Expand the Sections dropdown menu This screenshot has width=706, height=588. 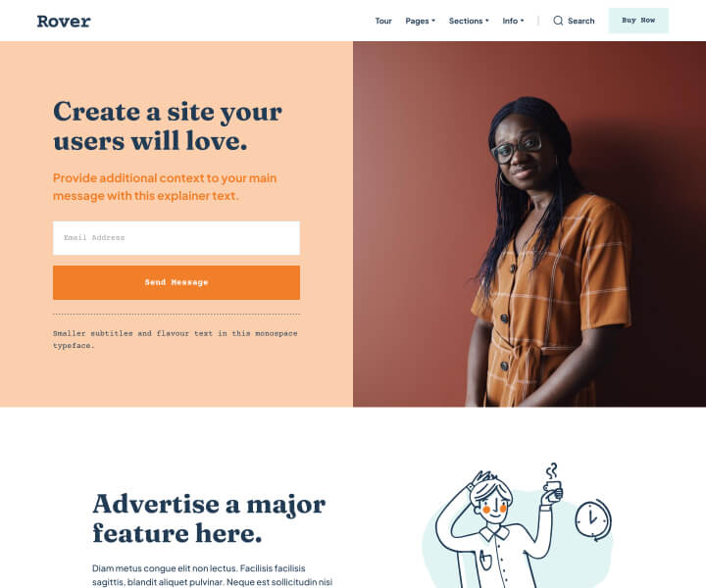pos(469,21)
